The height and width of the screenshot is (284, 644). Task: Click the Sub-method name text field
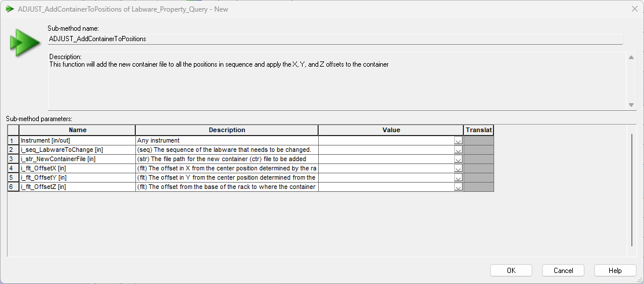click(x=335, y=39)
